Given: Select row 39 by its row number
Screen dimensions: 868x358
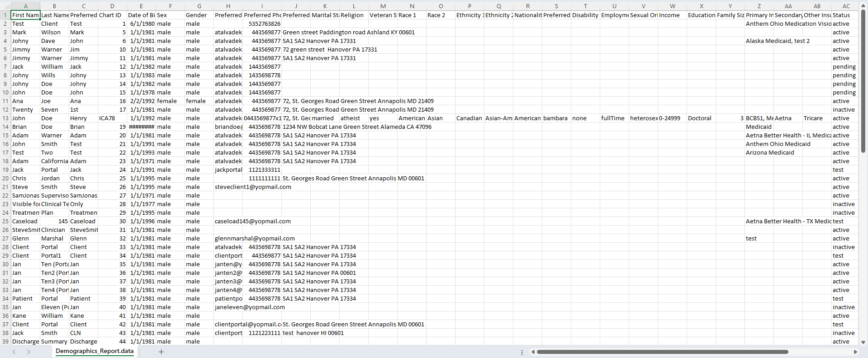Looking at the screenshot, I should pyautogui.click(x=5, y=341).
